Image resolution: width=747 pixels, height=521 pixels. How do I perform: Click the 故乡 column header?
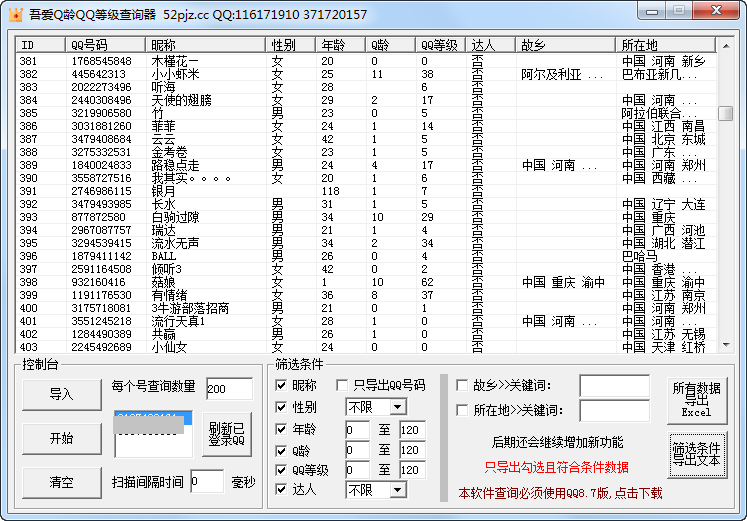[565, 45]
